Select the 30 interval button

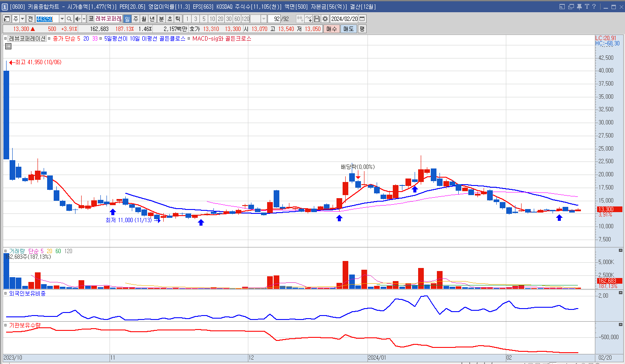coord(229,19)
